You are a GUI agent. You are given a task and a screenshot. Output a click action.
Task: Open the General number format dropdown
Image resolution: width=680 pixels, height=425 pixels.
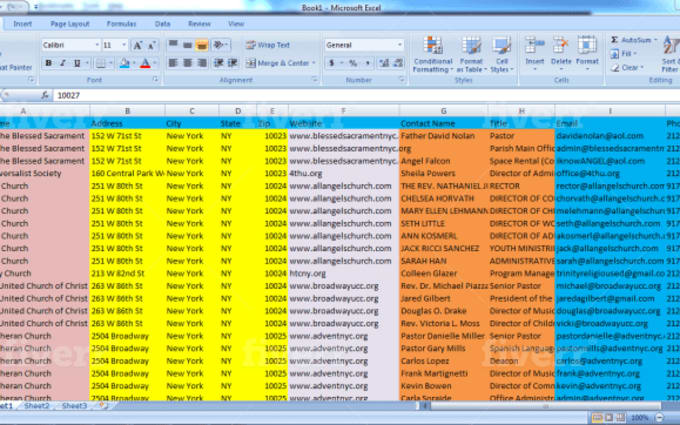399,45
